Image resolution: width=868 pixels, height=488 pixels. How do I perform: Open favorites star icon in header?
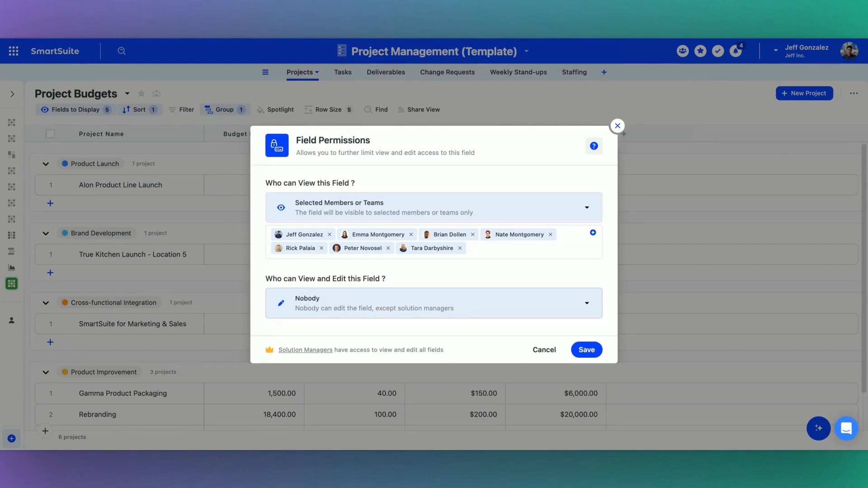tap(700, 51)
